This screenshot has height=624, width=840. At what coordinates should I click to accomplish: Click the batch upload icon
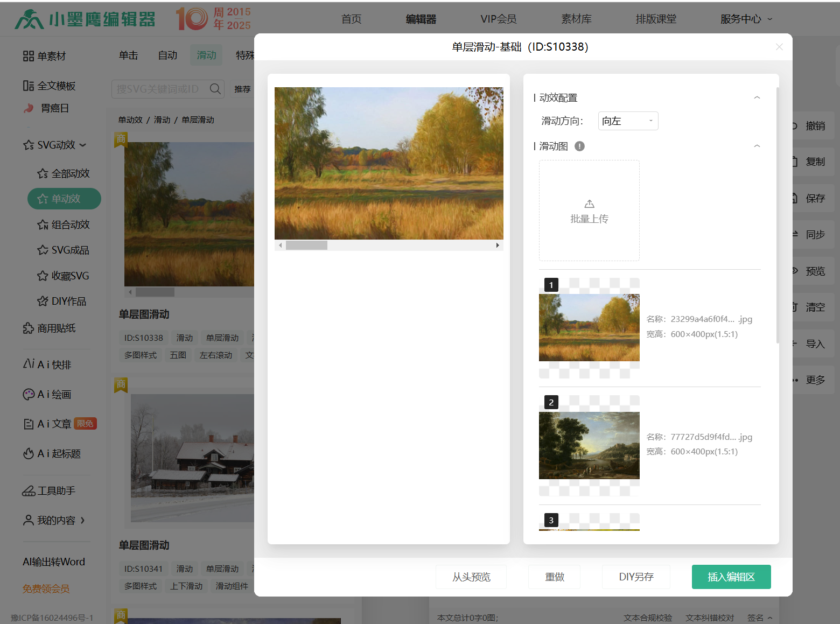coord(589,204)
